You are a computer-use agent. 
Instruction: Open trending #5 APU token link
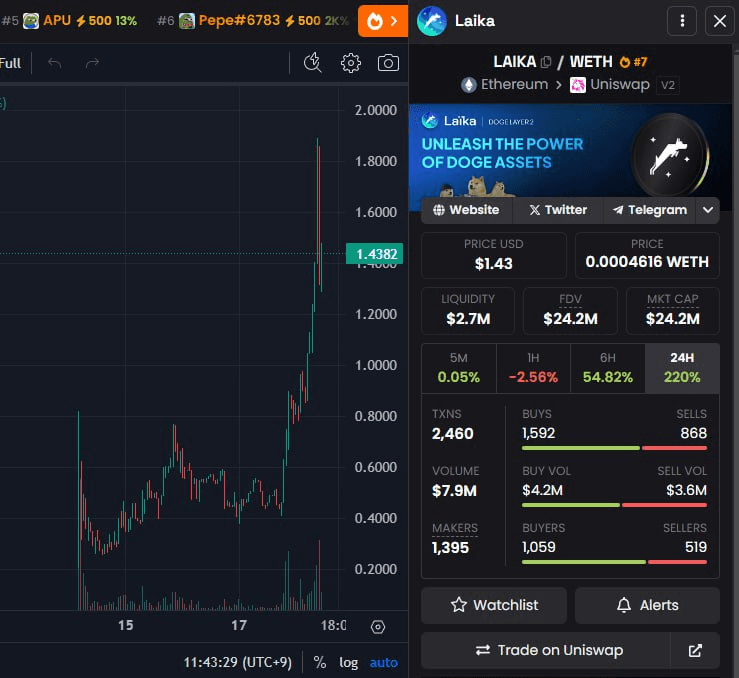(70, 21)
